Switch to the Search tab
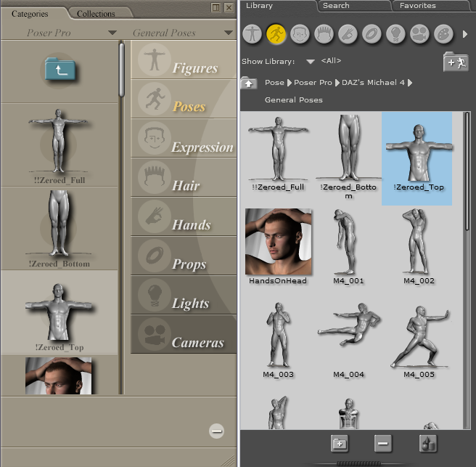Viewport: 476px width, 467px height. 336,6
